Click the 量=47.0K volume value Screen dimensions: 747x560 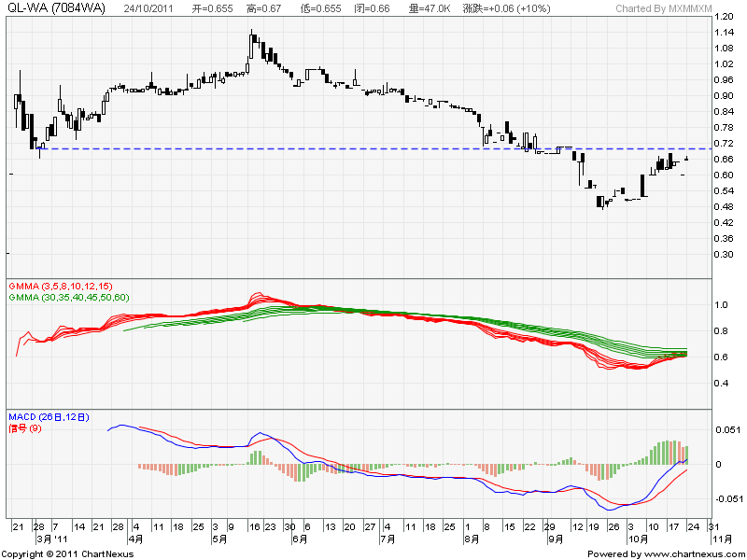[x=430, y=8]
